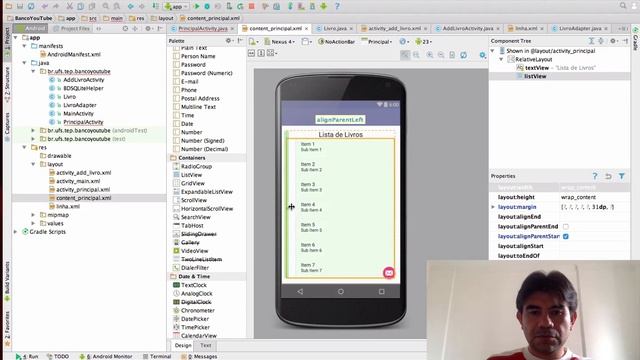Open activity_main.xml in project tree

coord(78,181)
